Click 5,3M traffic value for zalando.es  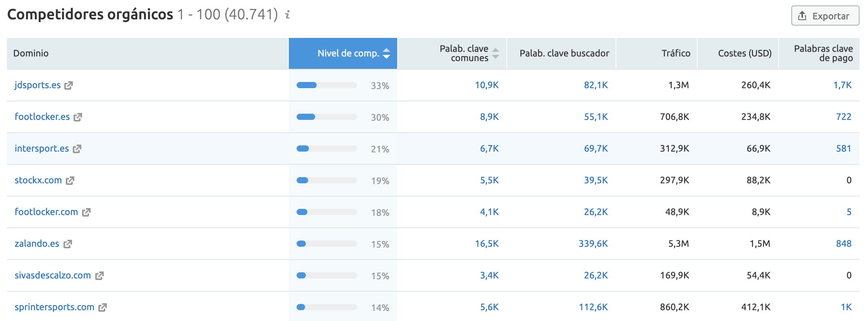[x=679, y=244]
